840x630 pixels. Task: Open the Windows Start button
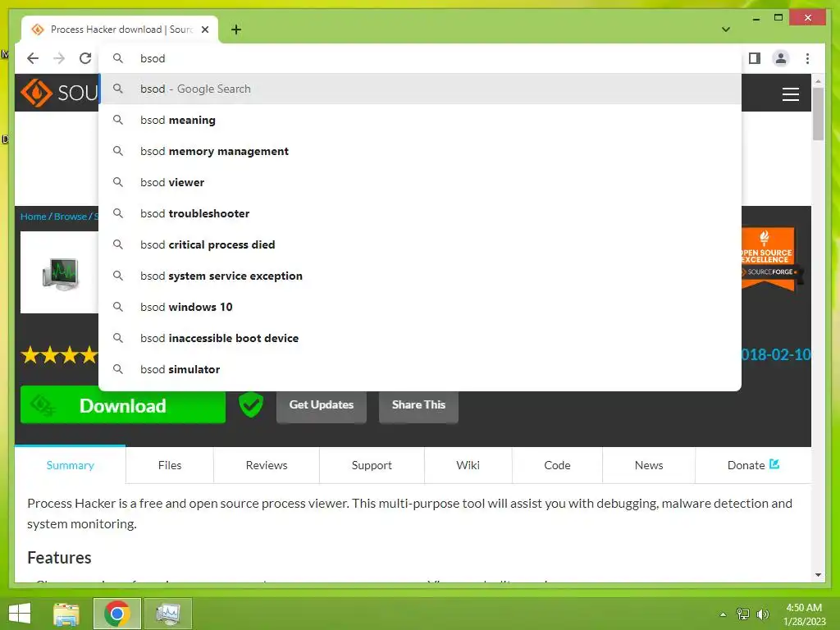click(20, 614)
